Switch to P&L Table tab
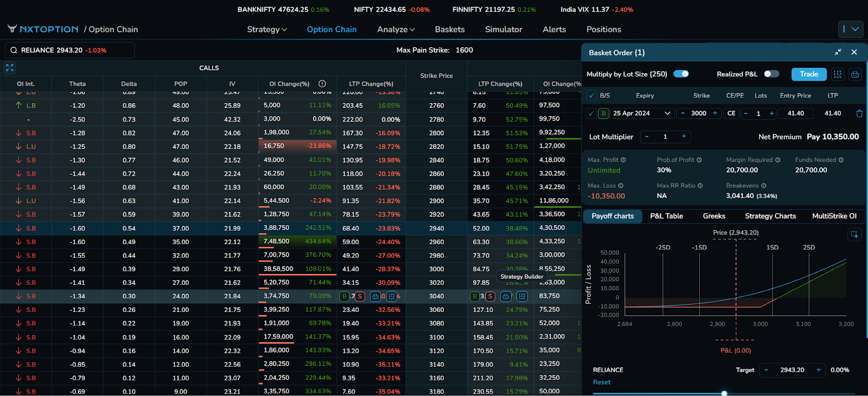Viewport: 868px width, 396px height. coord(667,216)
